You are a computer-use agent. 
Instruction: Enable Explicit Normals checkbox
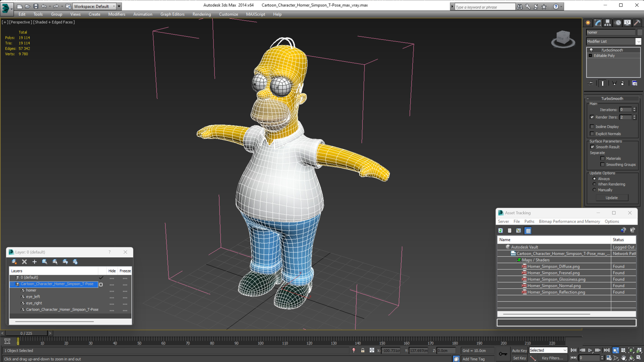tap(592, 133)
